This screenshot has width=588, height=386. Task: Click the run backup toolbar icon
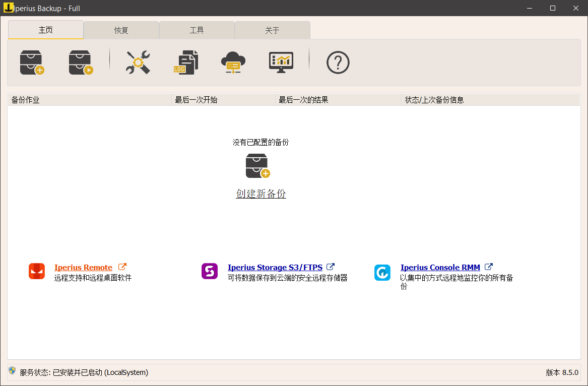pos(81,62)
